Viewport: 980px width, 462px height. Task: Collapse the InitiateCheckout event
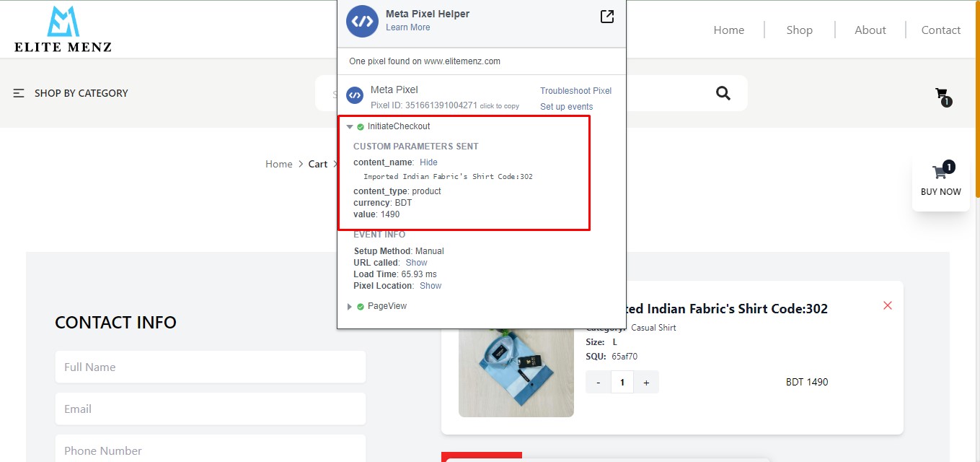(350, 127)
